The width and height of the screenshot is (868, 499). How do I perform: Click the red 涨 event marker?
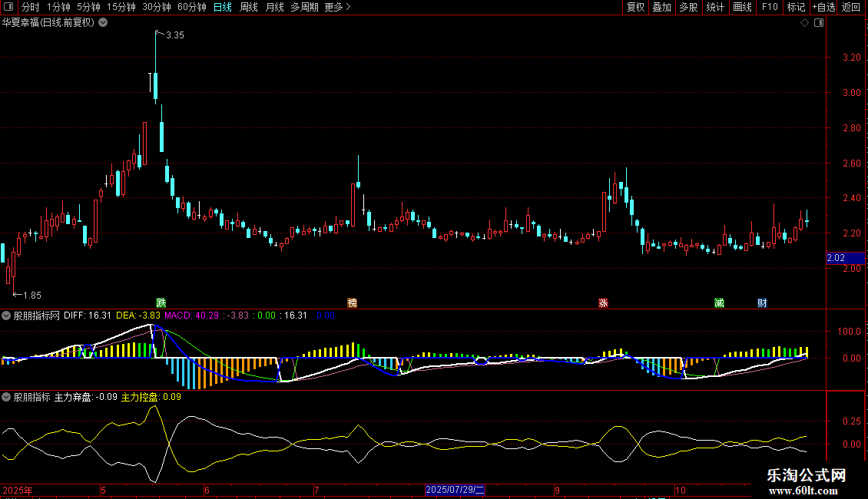tap(603, 302)
